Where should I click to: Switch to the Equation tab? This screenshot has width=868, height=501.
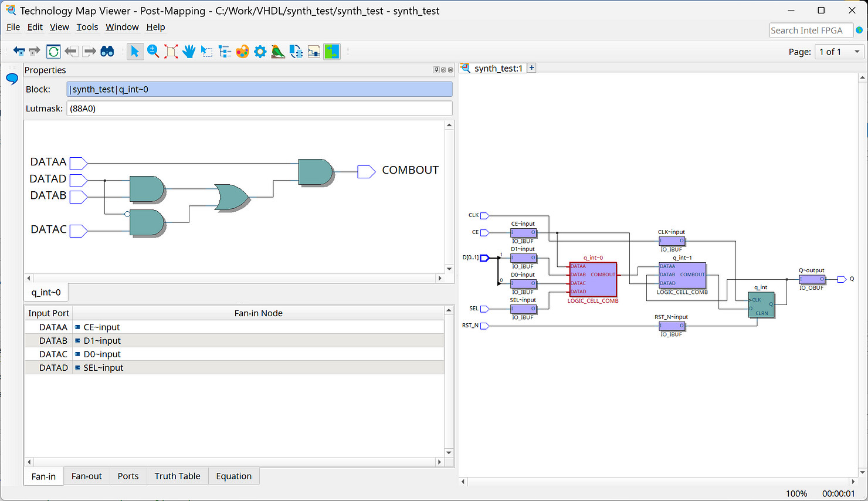pyautogui.click(x=233, y=476)
